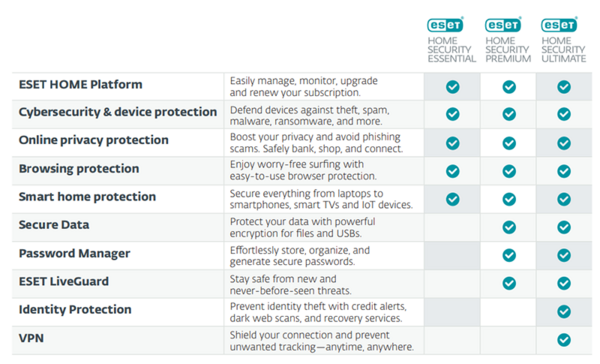600x364 pixels.
Task: Click Cybersecurity & device protection checkmark under Essential
Action: (x=453, y=114)
